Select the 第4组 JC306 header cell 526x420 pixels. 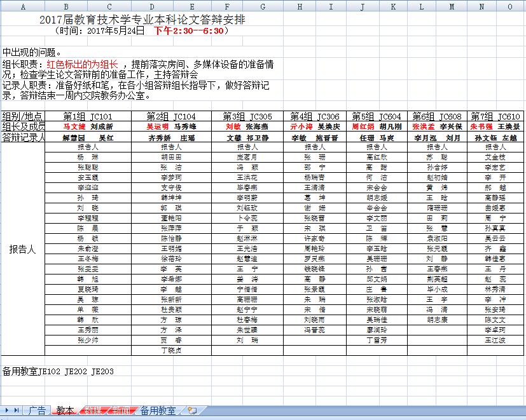(315, 116)
